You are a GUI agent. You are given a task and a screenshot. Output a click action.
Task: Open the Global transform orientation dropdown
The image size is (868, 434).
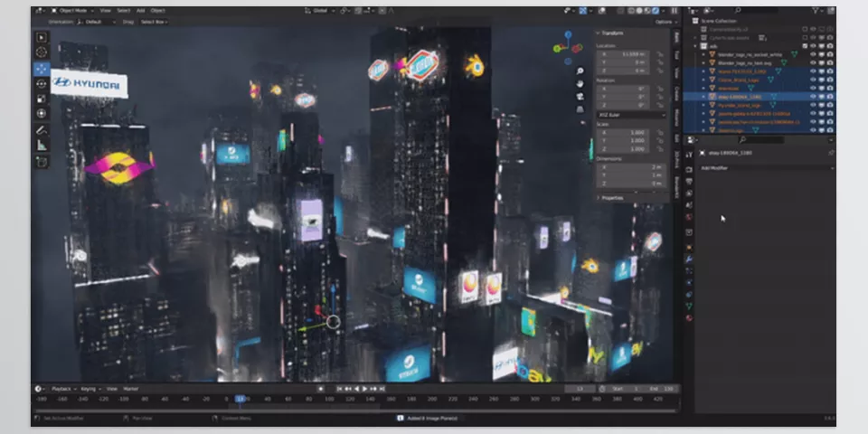tap(319, 11)
